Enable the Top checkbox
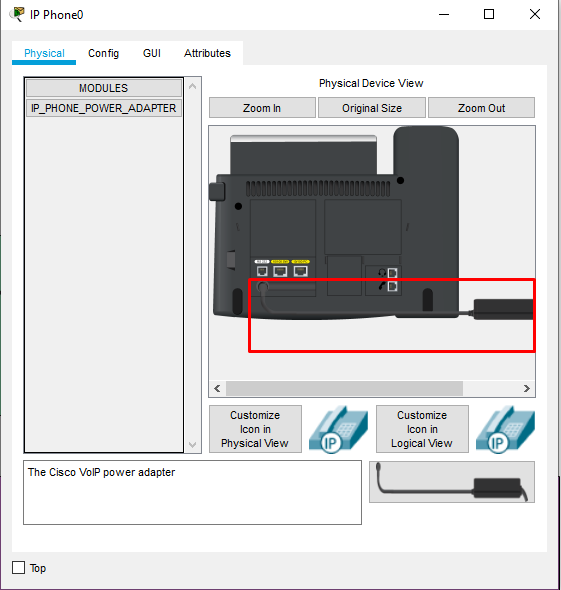561x590 pixels. click(18, 567)
